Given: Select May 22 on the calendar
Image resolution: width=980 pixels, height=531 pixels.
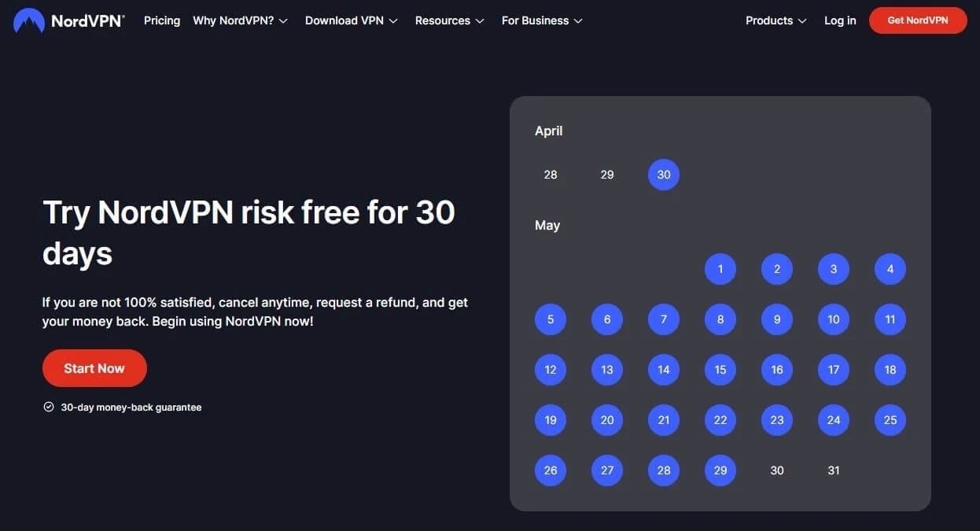Looking at the screenshot, I should click(720, 419).
